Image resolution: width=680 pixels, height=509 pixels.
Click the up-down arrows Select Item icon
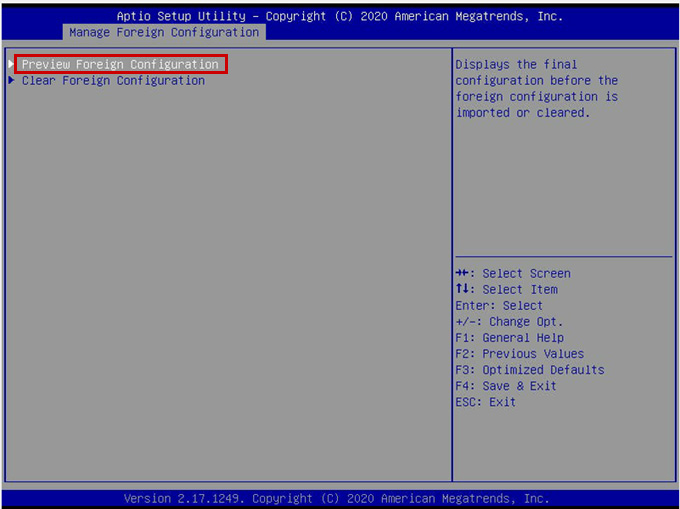pyautogui.click(x=462, y=290)
